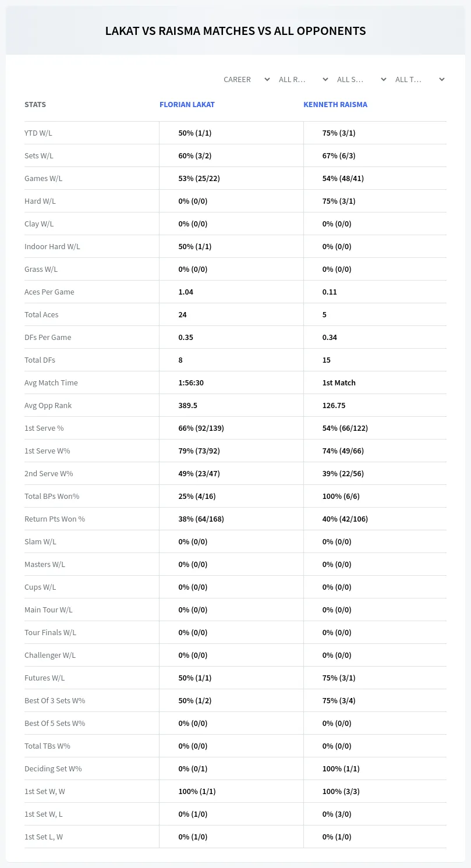This screenshot has width=471, height=868.
Task: Select the Aces Per Game row label
Action: pyautogui.click(x=49, y=292)
